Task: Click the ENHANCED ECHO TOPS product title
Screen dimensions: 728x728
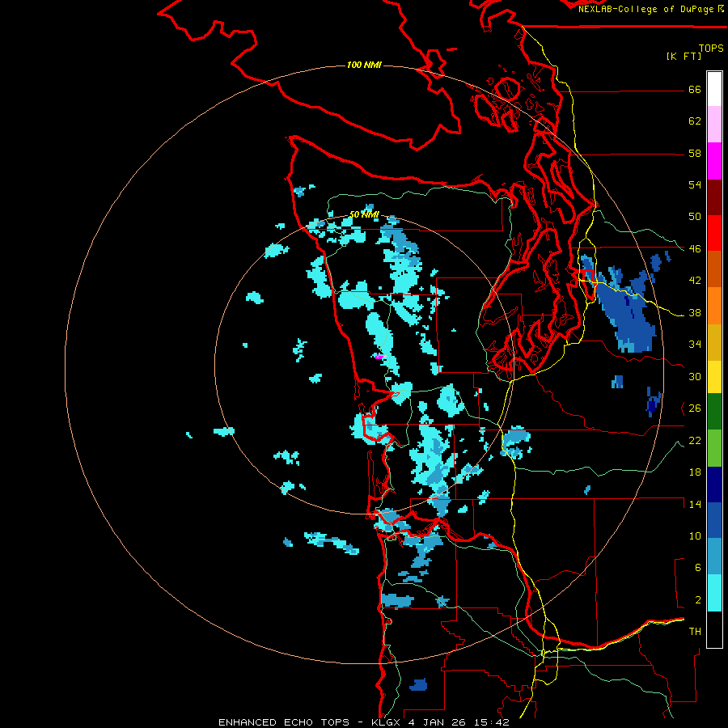Action: click(284, 722)
